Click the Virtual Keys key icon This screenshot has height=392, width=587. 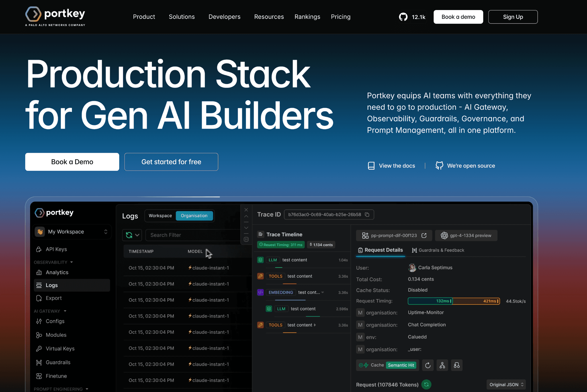(39, 349)
